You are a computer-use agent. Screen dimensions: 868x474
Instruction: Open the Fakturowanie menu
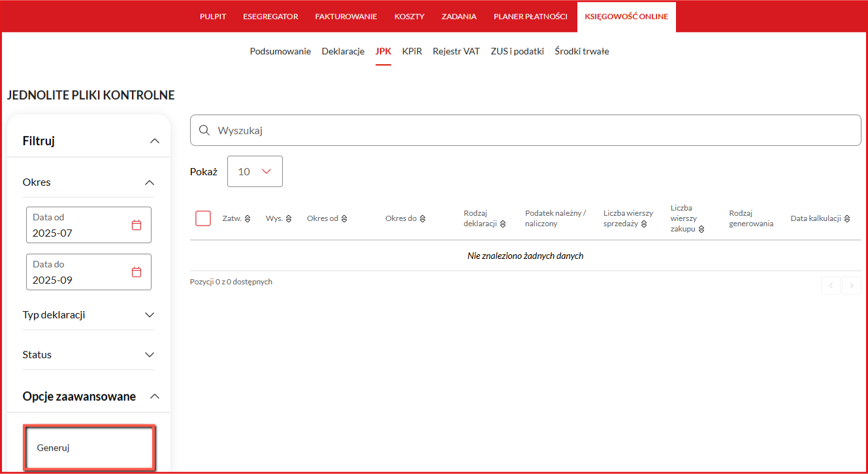point(346,16)
